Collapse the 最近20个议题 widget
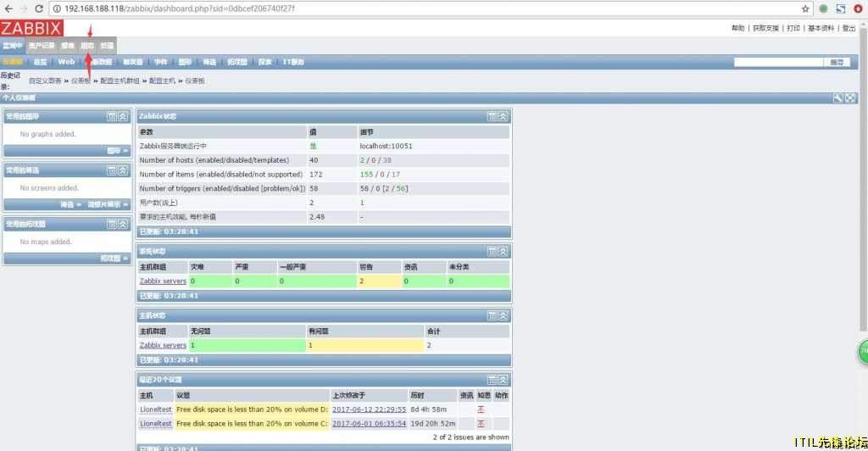Image resolution: width=868 pixels, height=451 pixels. click(504, 380)
